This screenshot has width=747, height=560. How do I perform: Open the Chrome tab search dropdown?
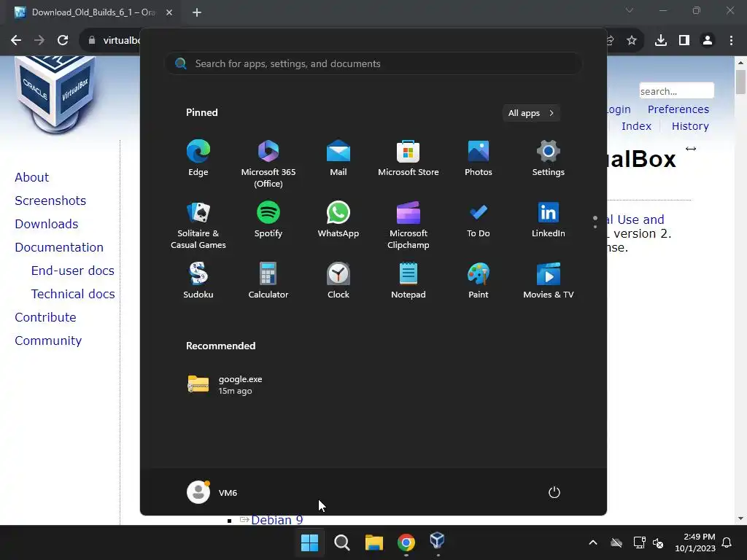coord(630,10)
